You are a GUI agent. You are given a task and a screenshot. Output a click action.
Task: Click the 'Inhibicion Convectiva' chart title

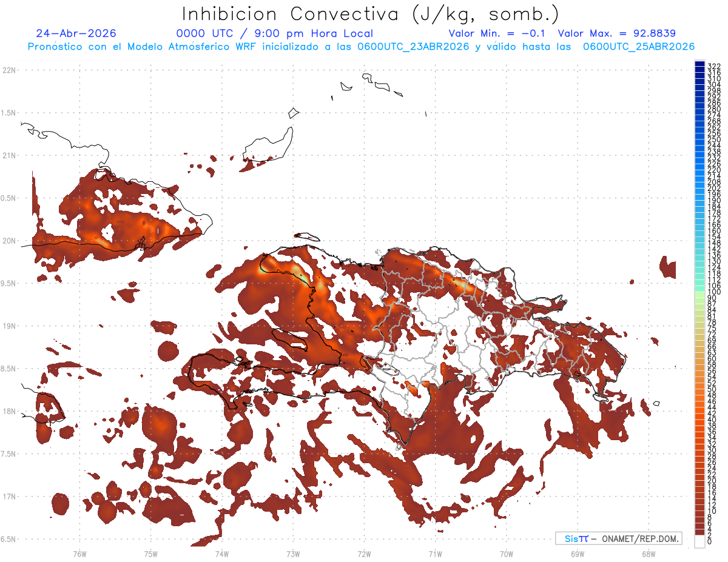point(370,14)
